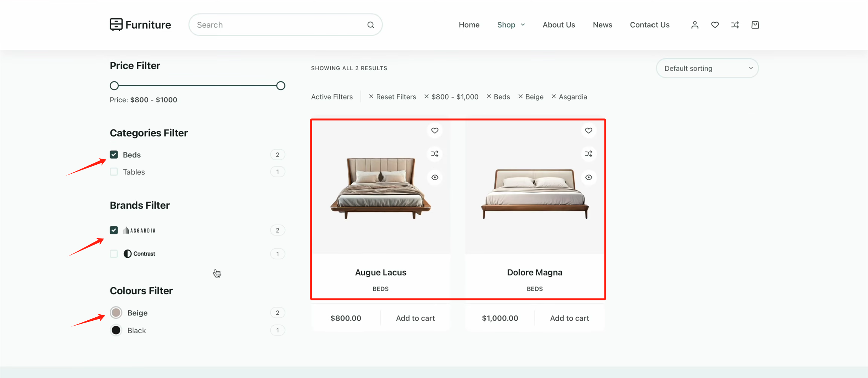Remove the Asgardia active filter
This screenshot has width=868, height=378.
click(x=569, y=97)
